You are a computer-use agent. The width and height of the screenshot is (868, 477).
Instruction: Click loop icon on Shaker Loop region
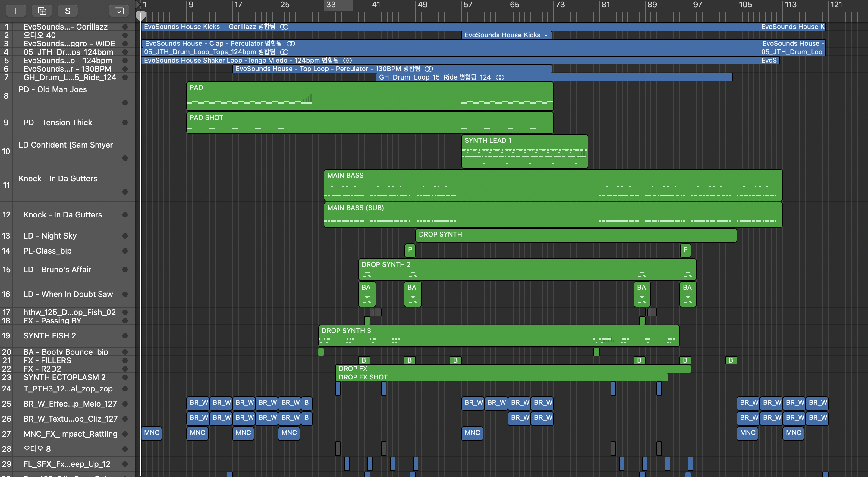click(x=348, y=61)
